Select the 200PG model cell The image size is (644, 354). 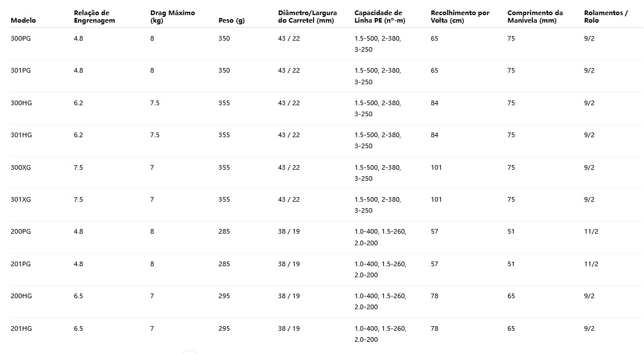point(21,231)
